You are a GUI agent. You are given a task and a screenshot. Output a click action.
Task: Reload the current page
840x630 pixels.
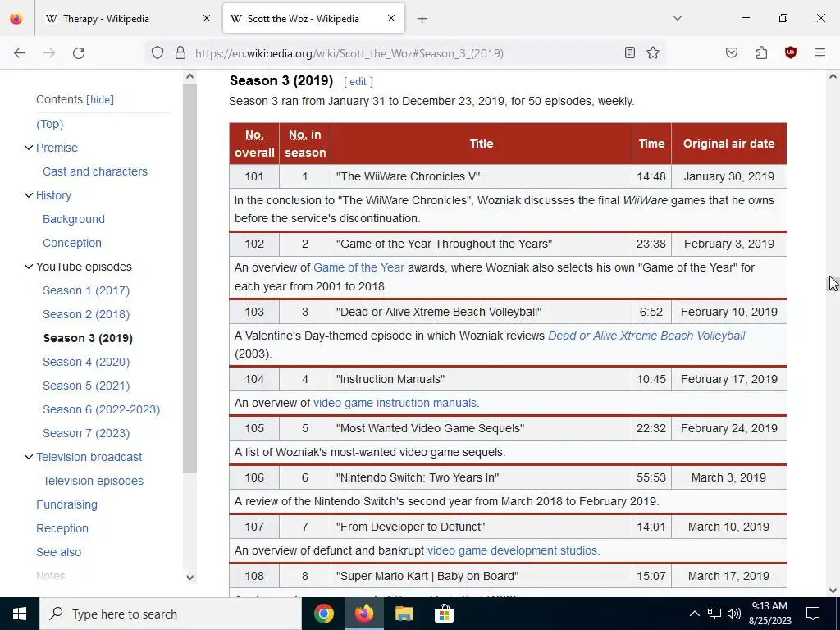point(79,53)
